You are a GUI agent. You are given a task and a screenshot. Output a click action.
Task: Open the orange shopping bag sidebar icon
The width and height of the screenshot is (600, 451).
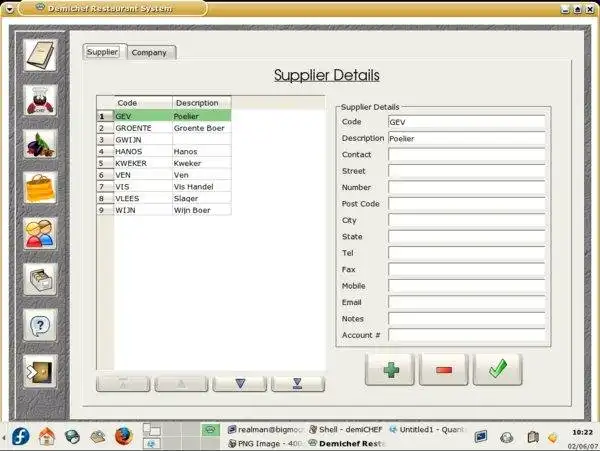tap(40, 188)
